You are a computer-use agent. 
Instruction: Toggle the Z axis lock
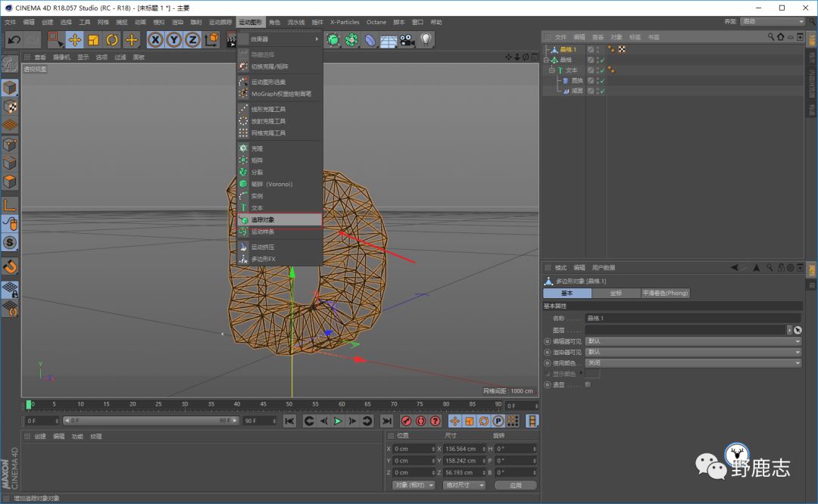coord(192,39)
